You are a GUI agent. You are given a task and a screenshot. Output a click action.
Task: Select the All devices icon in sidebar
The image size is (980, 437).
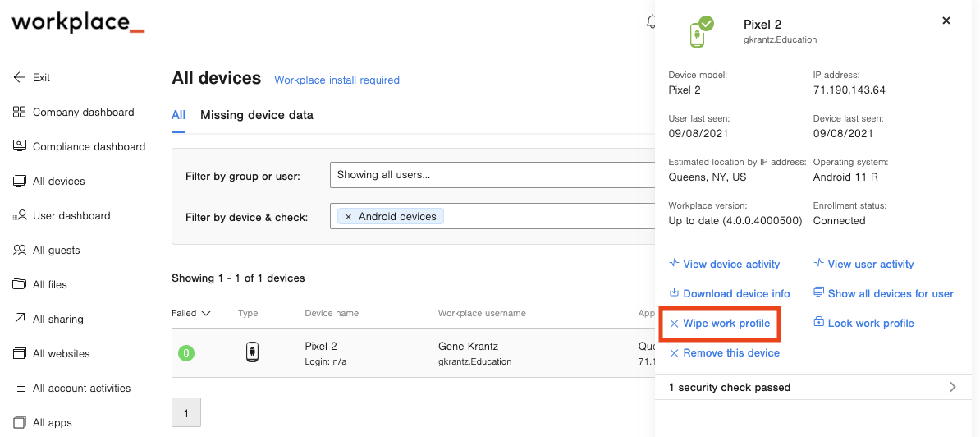(20, 182)
